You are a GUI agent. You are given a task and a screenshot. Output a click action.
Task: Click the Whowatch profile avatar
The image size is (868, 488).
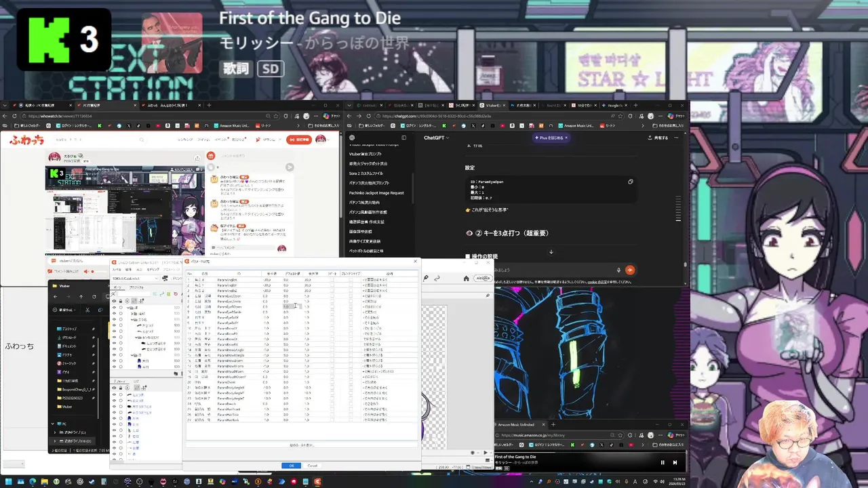[x=321, y=140]
